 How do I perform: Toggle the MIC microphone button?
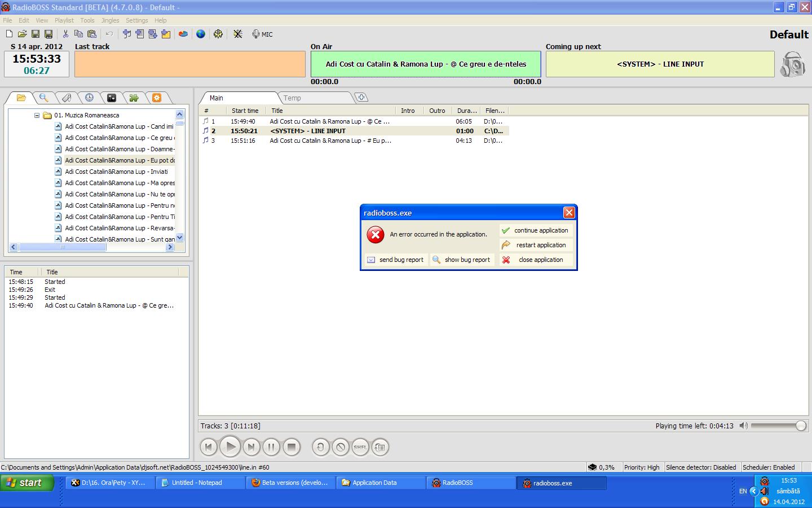[x=262, y=34]
